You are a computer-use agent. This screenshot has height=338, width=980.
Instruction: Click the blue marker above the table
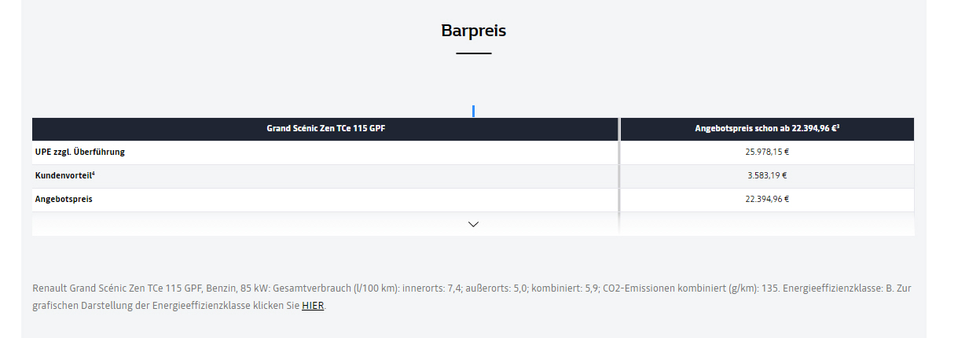473,111
